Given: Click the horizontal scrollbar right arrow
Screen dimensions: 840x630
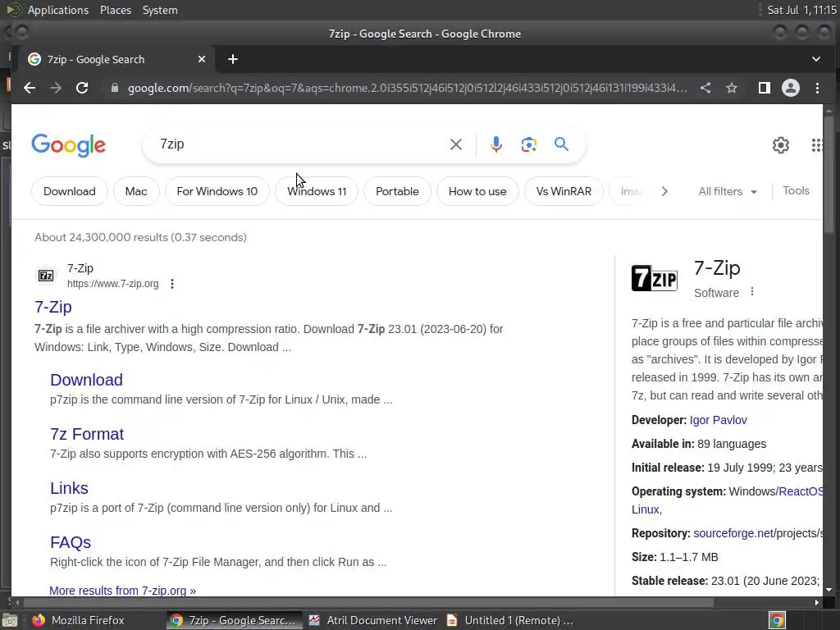Looking at the screenshot, I should click(816, 602).
